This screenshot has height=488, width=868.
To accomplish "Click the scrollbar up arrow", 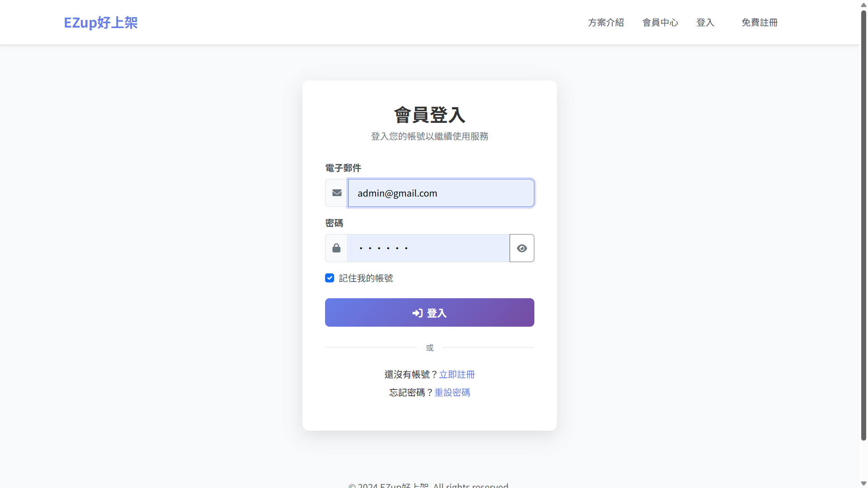I will click(x=863, y=5).
